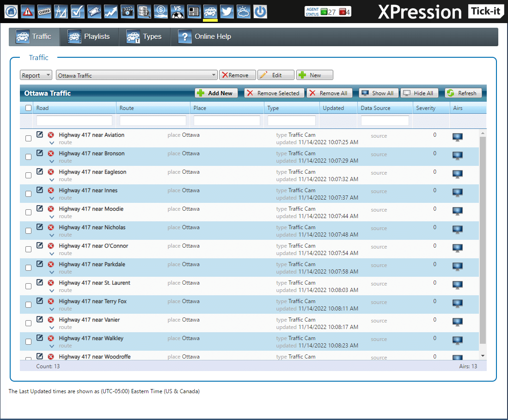Screen dimensions: 508x420
Task: Expand details for Highway 417 near O'Connor
Action: (x=52, y=254)
